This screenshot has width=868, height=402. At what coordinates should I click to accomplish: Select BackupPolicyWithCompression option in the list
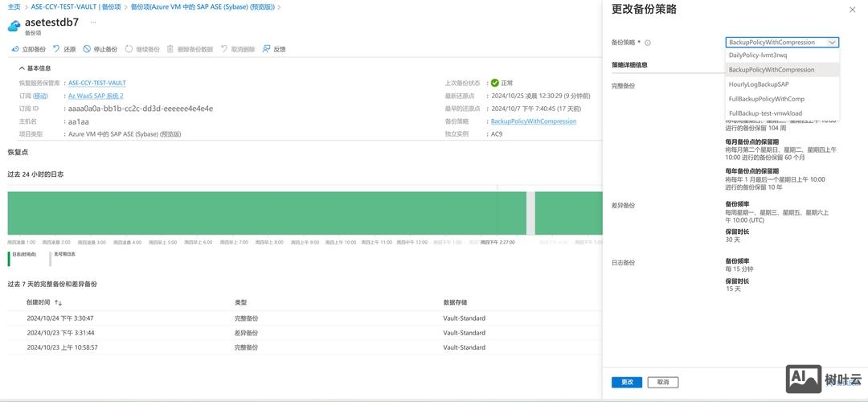[782, 70]
